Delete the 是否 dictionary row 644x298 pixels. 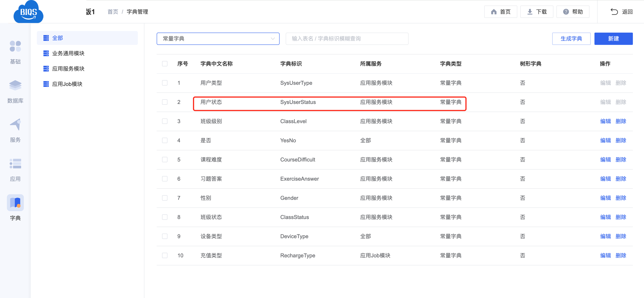click(x=621, y=141)
